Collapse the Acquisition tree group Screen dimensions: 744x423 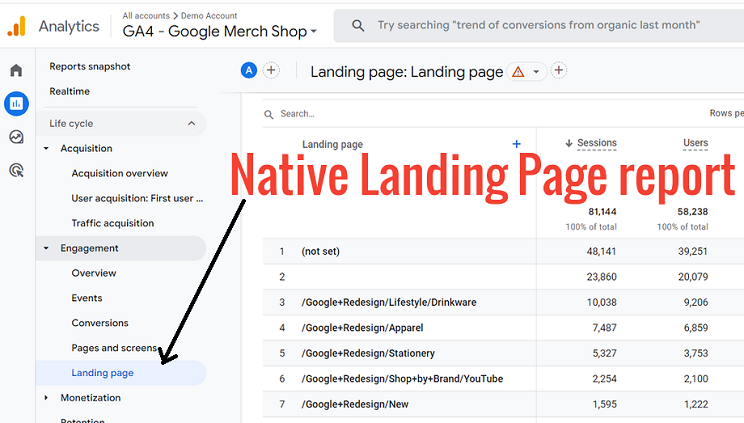point(46,149)
